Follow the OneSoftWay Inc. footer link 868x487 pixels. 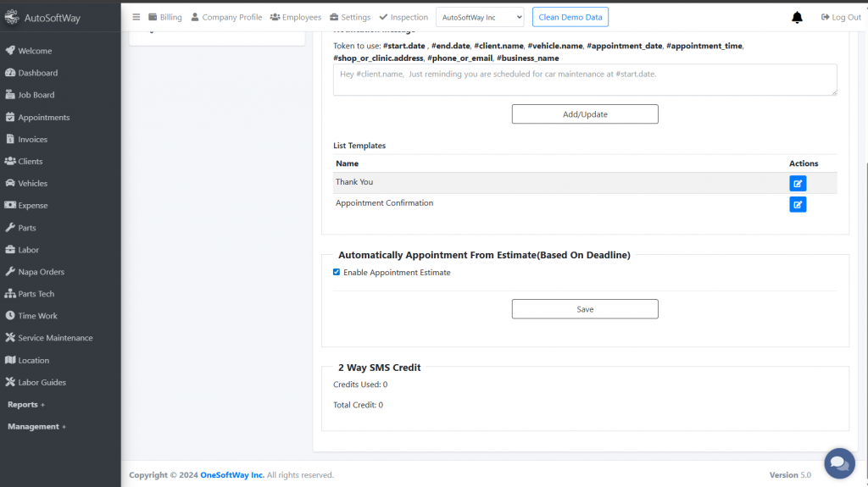[x=232, y=475]
